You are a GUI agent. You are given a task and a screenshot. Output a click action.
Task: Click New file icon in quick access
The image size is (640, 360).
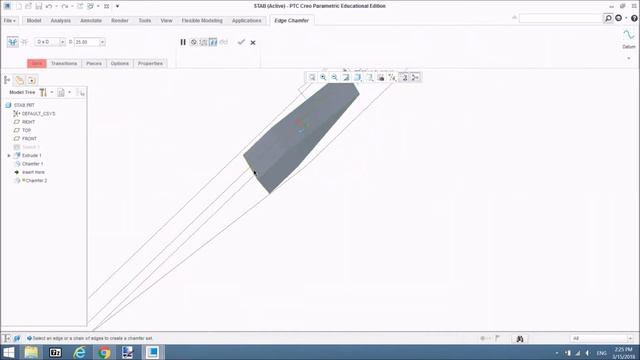[19, 7]
